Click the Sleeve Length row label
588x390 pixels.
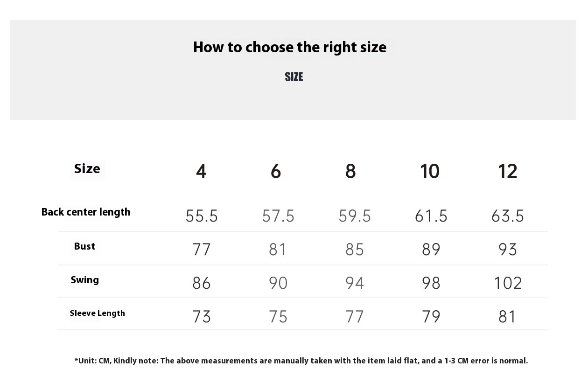[98, 313]
